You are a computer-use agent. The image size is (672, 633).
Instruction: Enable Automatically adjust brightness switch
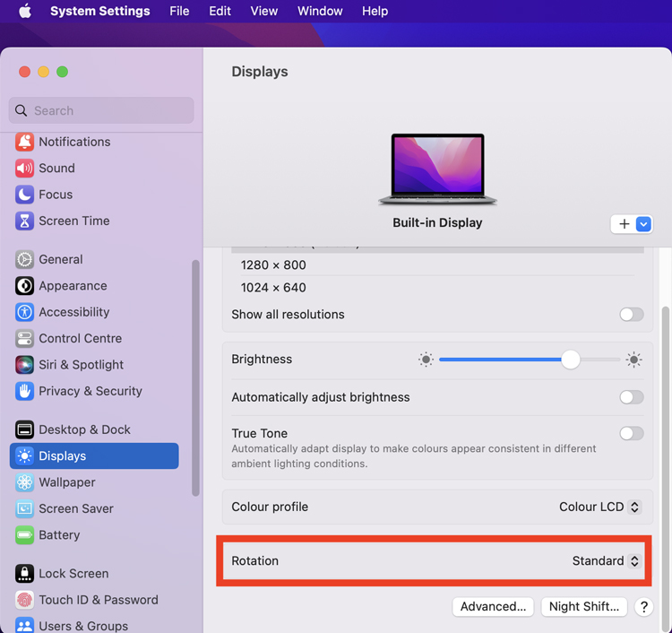pos(632,397)
